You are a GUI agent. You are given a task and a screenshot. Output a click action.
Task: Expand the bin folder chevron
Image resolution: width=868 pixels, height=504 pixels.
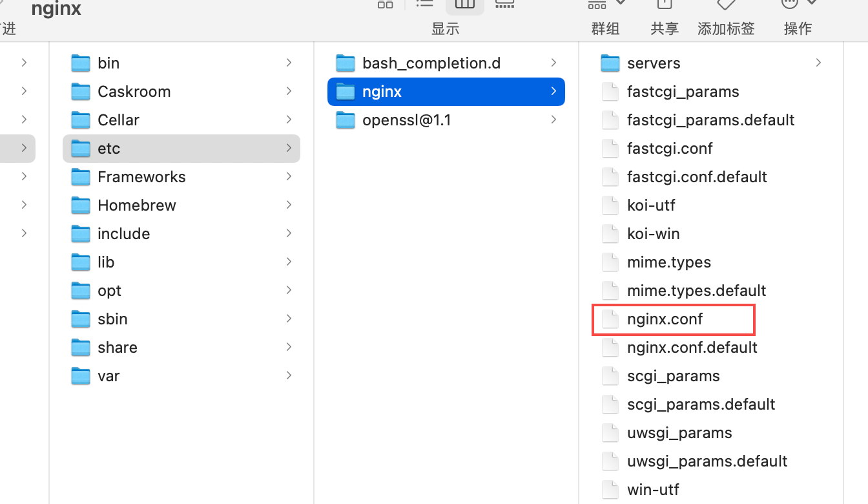289,63
